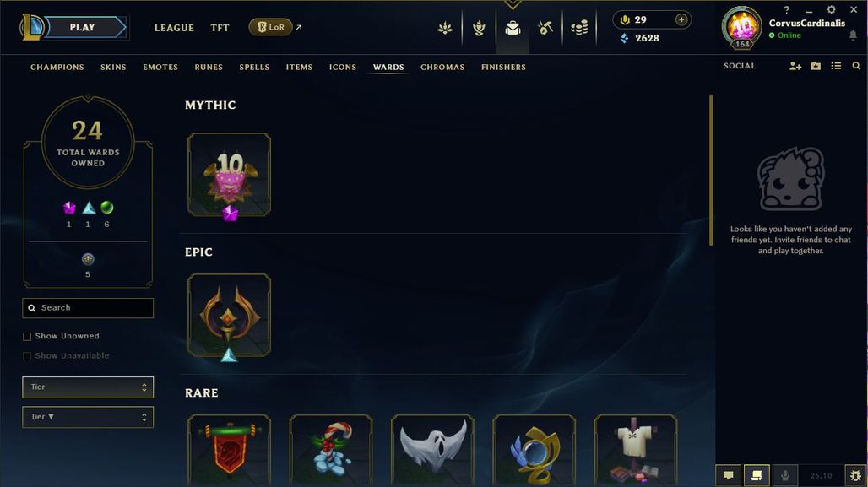Open the chat bubble icon
The width and height of the screenshot is (868, 487).
(x=729, y=475)
